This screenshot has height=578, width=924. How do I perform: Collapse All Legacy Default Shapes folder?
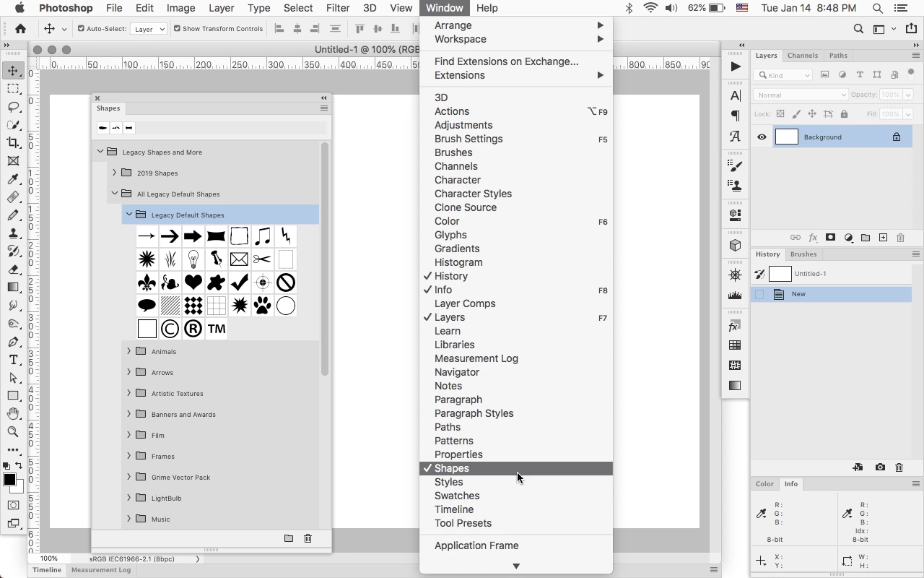point(115,194)
